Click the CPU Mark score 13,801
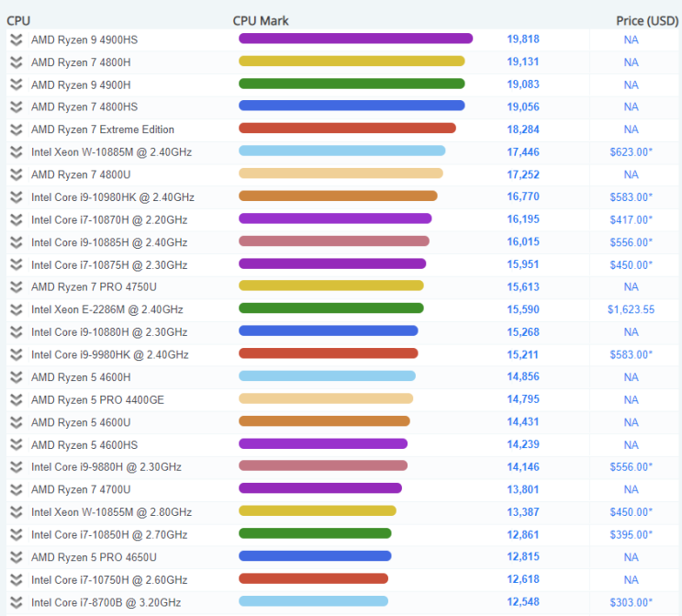 [x=523, y=490]
